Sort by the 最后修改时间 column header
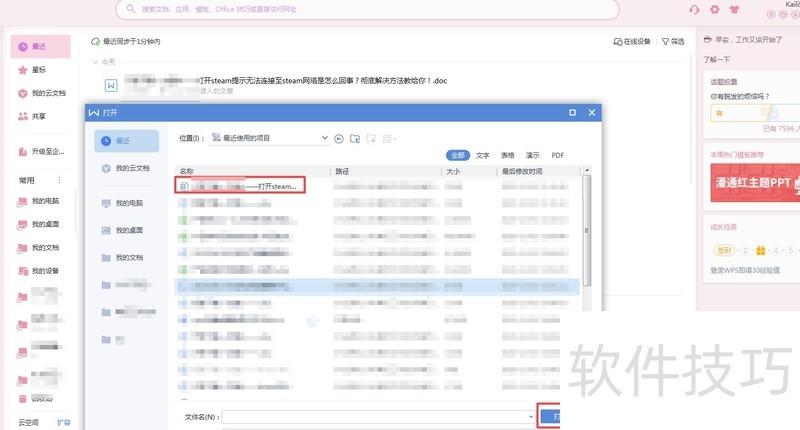Screen dimensions: 800x430 [x=539, y=171]
